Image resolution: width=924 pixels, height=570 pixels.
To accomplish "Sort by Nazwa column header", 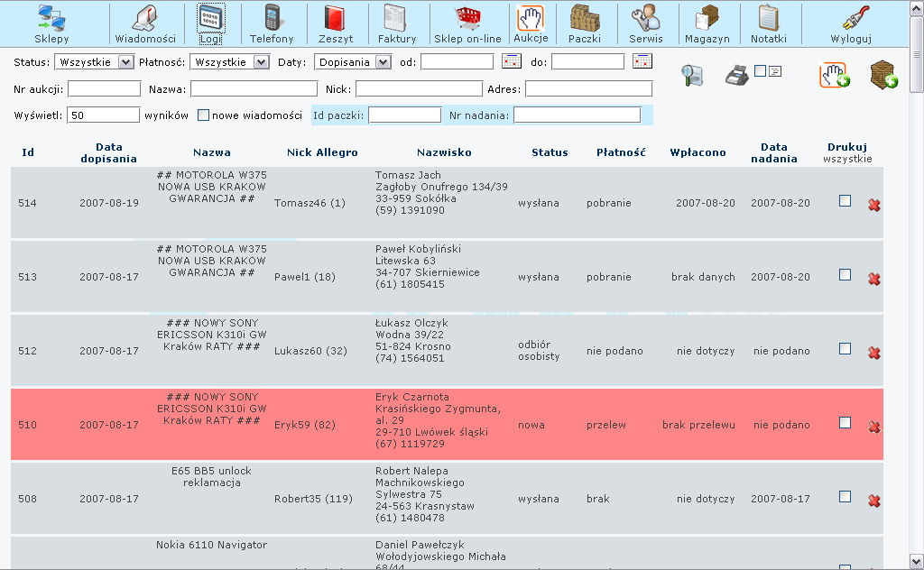I will [x=212, y=152].
